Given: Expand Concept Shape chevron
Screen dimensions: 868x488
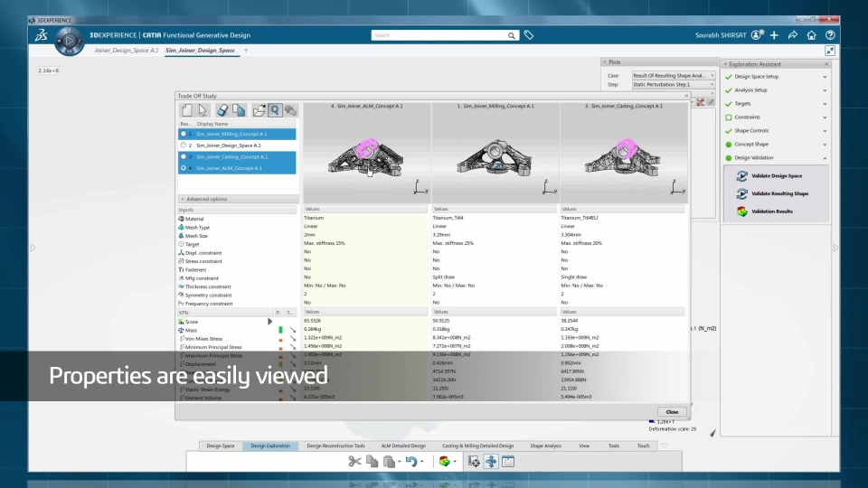Looking at the screenshot, I should (825, 145).
